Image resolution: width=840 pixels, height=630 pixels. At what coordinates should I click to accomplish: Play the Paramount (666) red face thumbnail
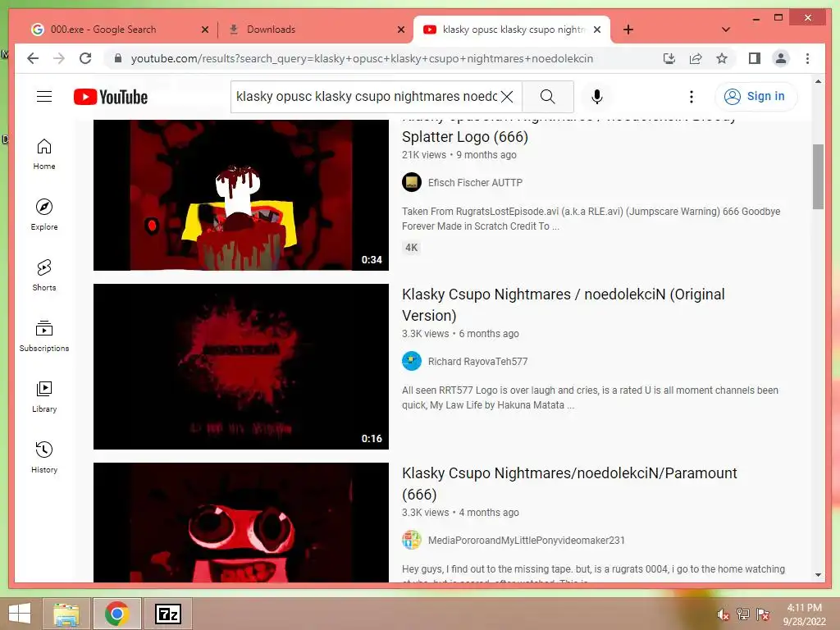pos(241,523)
